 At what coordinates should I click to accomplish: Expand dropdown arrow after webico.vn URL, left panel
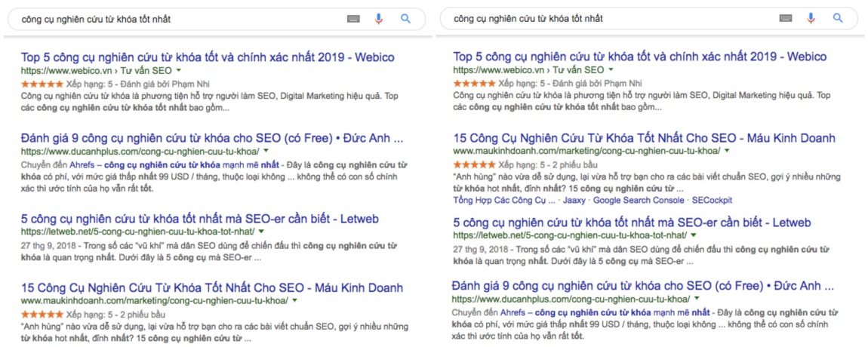[177, 69]
